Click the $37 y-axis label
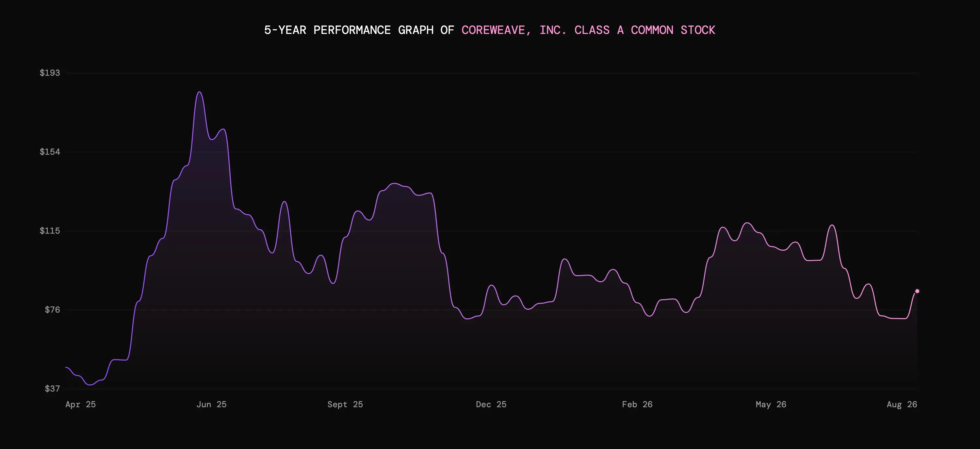Screen dimensions: 980x449 tap(53, 389)
